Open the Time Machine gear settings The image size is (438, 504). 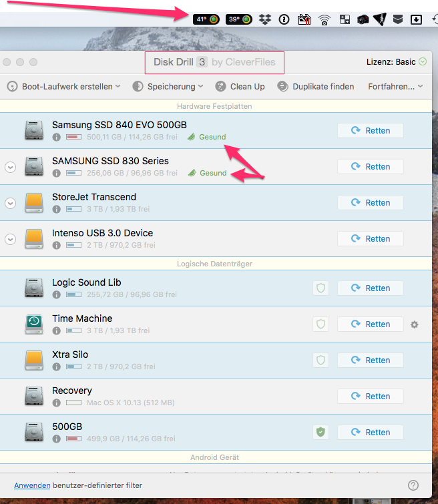[414, 324]
